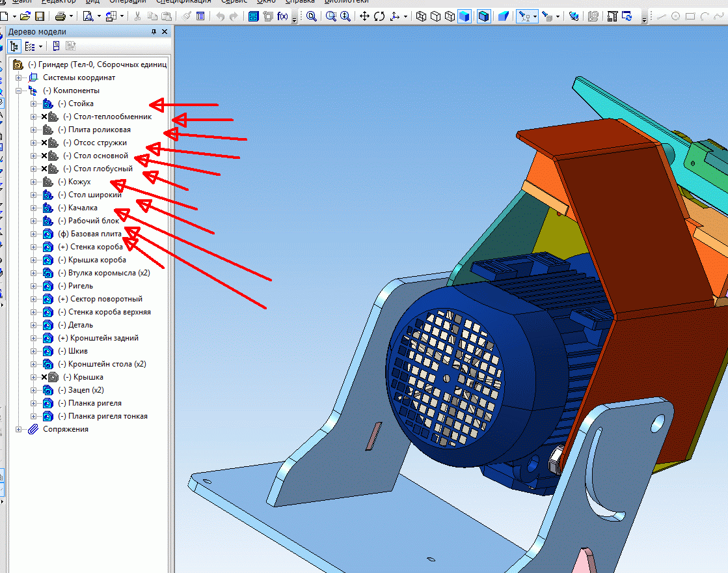Click the paintbrush copy-properties icon
The width and height of the screenshot is (728, 573).
click(x=187, y=16)
